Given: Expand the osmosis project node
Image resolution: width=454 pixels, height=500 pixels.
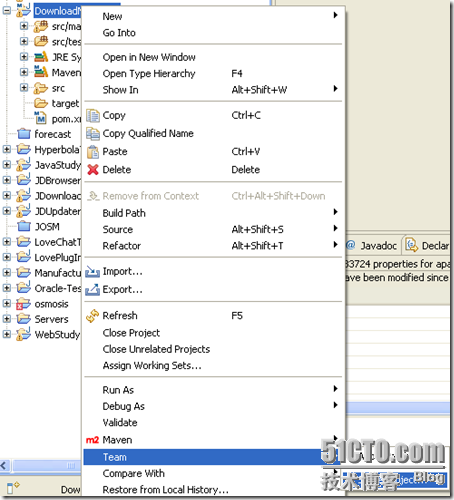Looking at the screenshot, I should point(7,303).
